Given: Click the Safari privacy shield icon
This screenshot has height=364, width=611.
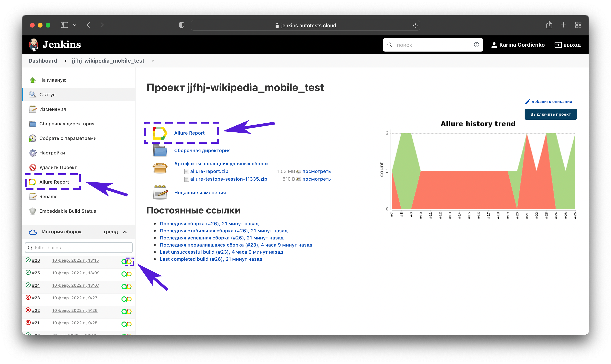Looking at the screenshot, I should click(181, 25).
